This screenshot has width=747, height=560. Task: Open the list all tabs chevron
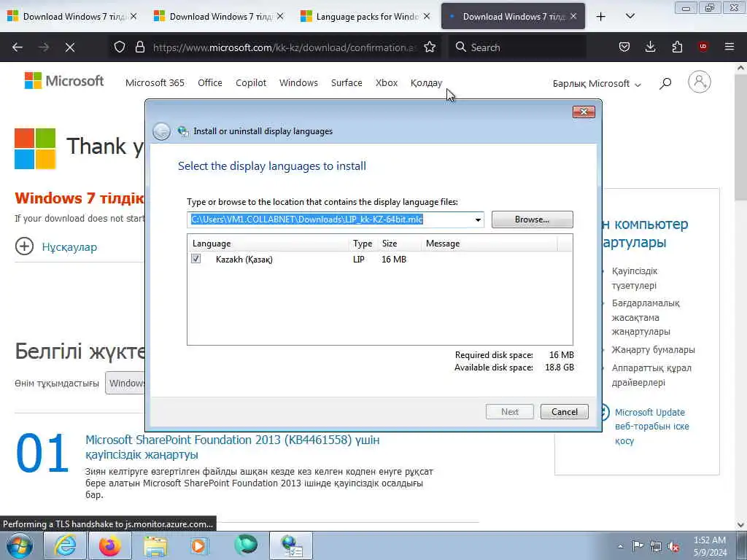pyautogui.click(x=630, y=16)
